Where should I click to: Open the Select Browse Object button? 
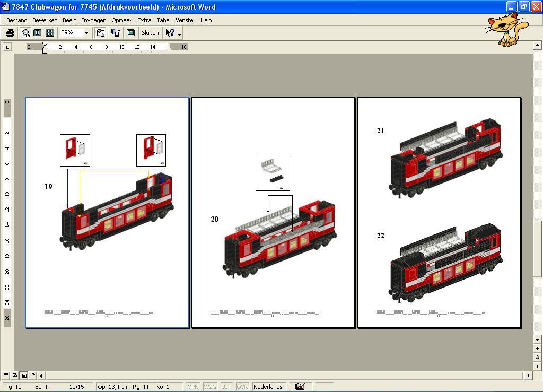pyautogui.click(x=537, y=357)
